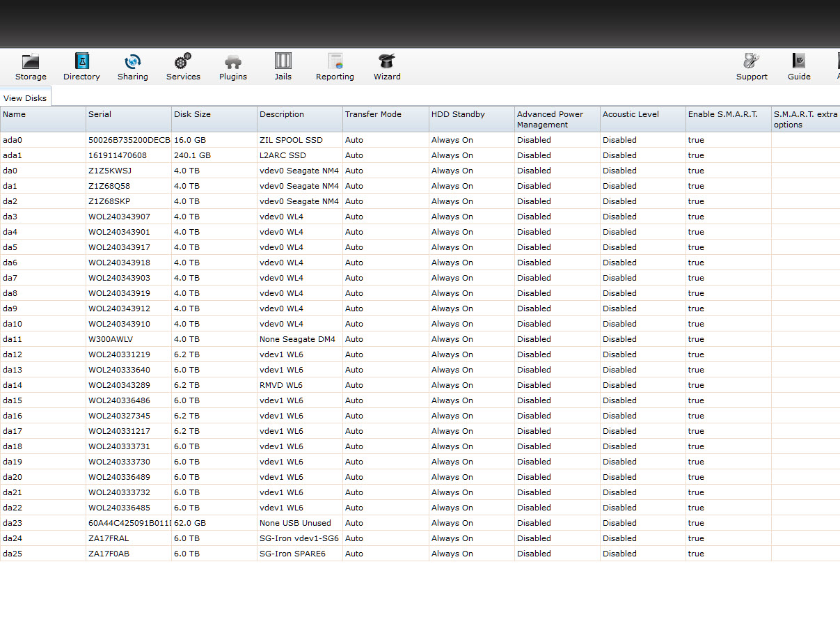Open the Storage section
The image size is (840, 633).
[31, 67]
